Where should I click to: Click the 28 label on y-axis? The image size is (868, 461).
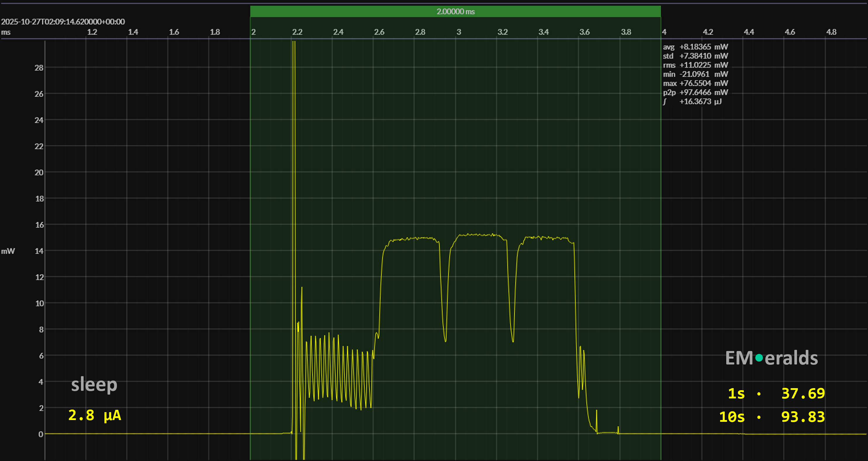pyautogui.click(x=39, y=68)
